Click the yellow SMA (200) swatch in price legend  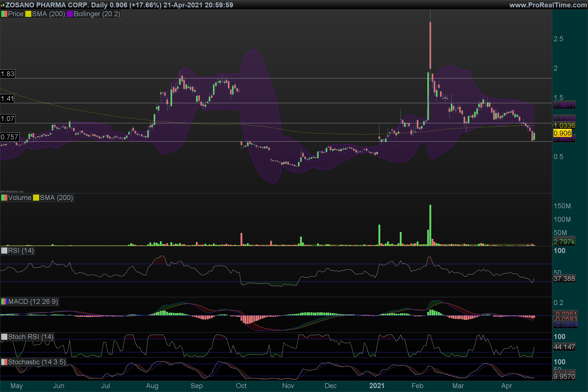[28, 14]
